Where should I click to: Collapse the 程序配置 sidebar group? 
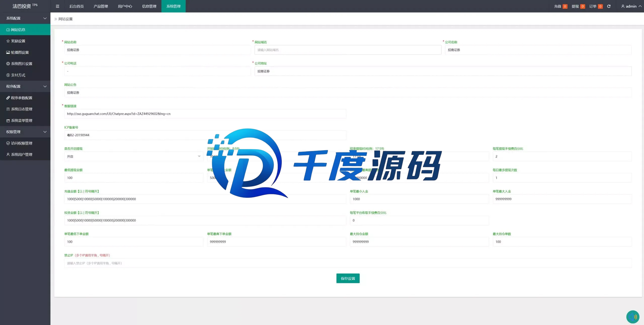(25, 86)
